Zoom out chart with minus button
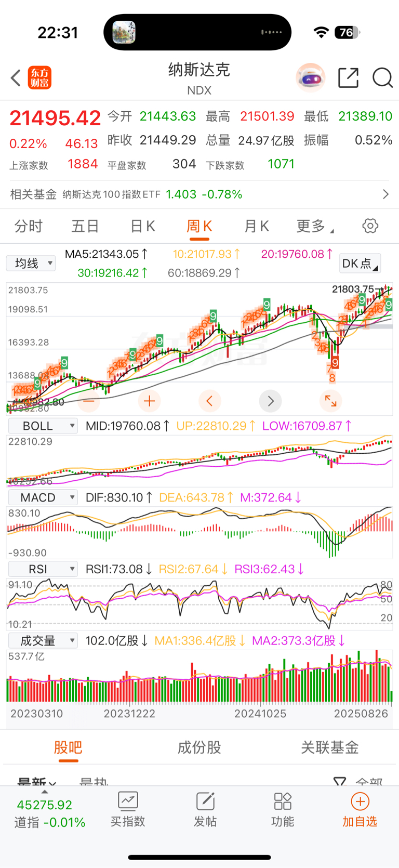The width and height of the screenshot is (399, 868). [x=89, y=401]
